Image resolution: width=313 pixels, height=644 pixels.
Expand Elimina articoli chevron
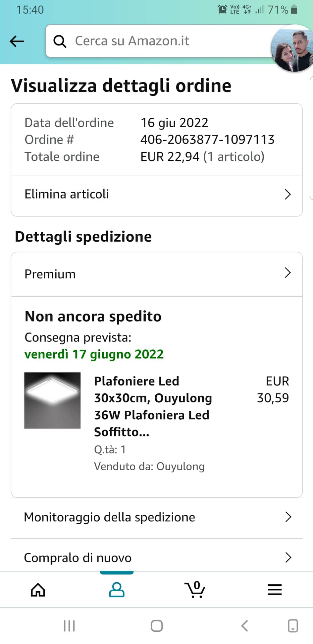[287, 194]
